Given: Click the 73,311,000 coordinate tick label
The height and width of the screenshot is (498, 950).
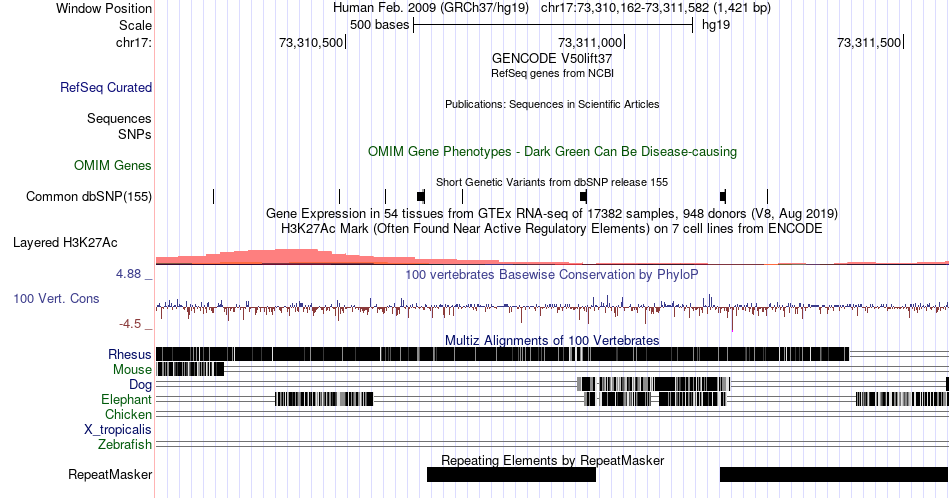Looking at the screenshot, I should point(590,42).
